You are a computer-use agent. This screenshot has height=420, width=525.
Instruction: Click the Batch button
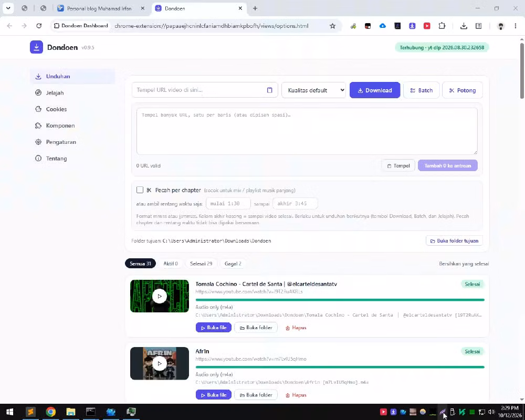(x=421, y=90)
